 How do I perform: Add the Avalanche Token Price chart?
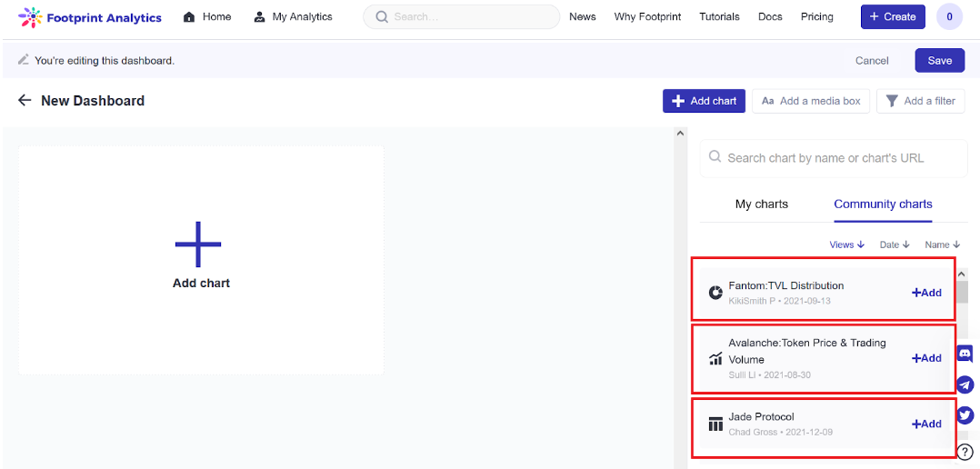(x=926, y=358)
